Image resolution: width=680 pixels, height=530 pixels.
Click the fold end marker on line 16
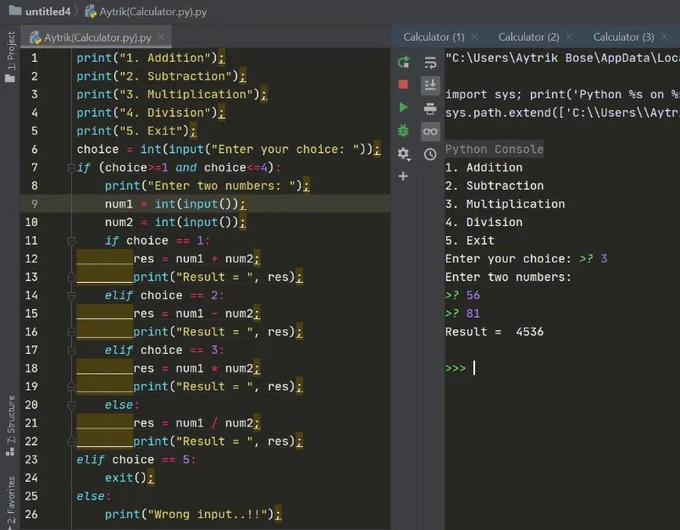tap(72, 332)
